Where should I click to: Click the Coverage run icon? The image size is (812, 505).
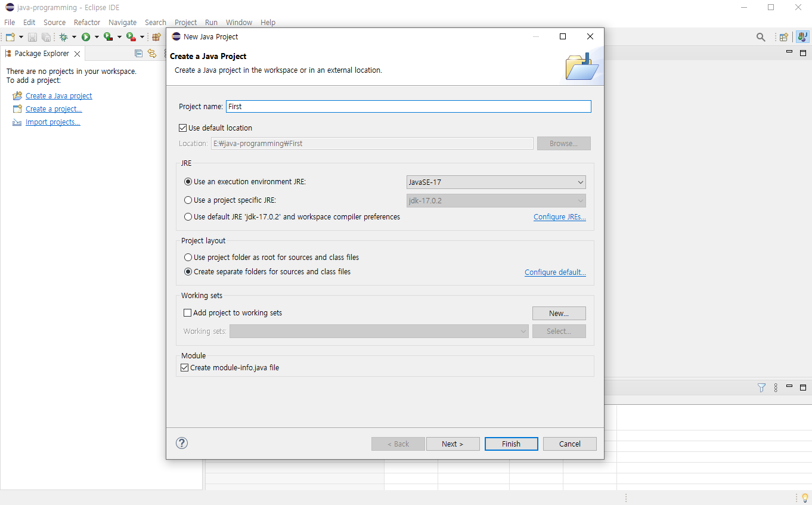pos(109,37)
